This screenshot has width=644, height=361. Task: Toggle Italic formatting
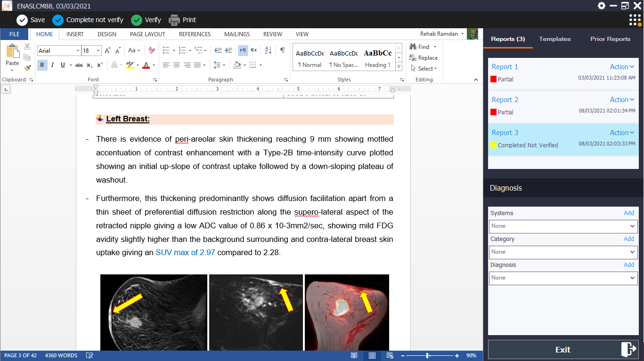(x=52, y=65)
